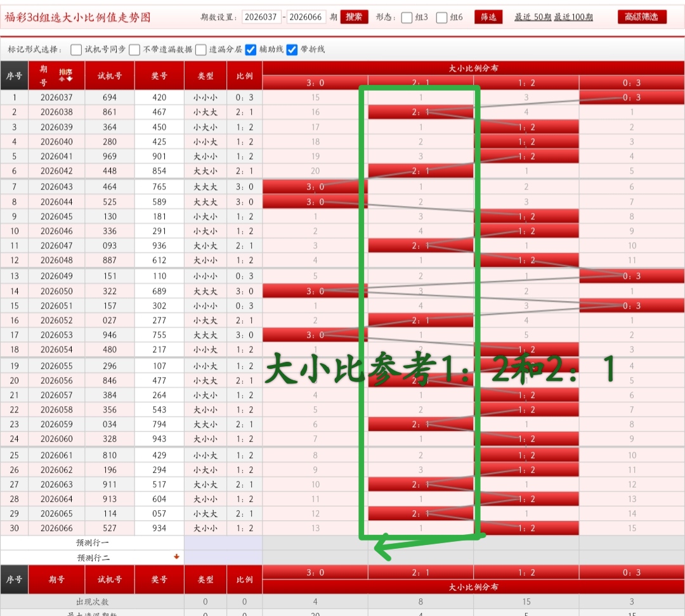Enable the 遗漏分层 option
This screenshot has width=685, height=616.
[201, 49]
